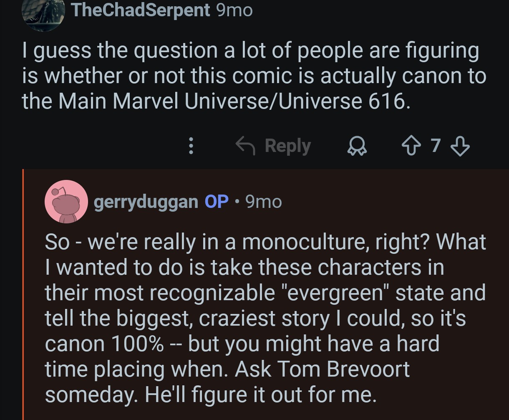Tap the Reply label text
509x420 pixels.
(x=288, y=146)
